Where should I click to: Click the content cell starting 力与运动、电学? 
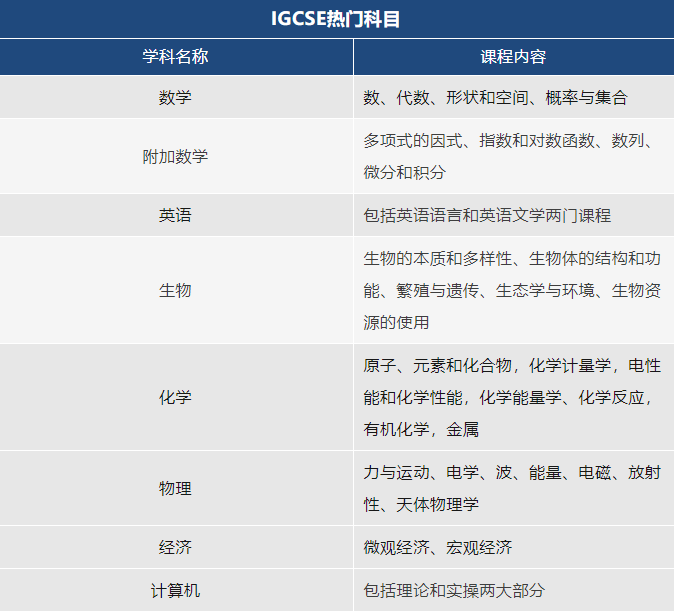[514, 488]
